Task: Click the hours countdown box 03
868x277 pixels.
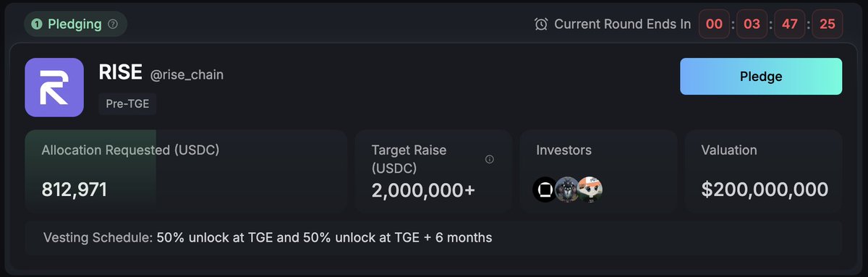Action: (x=752, y=25)
